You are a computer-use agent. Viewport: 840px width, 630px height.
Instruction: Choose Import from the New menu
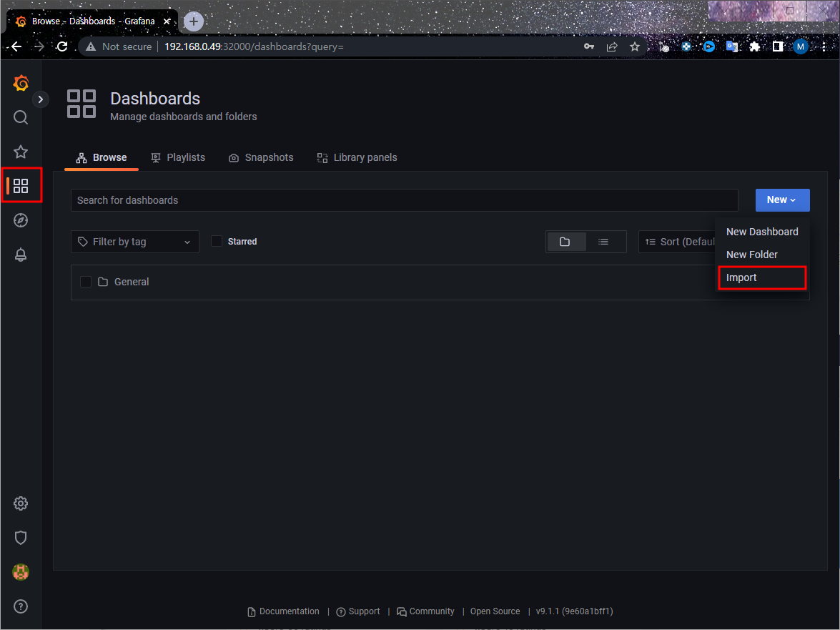click(x=762, y=278)
